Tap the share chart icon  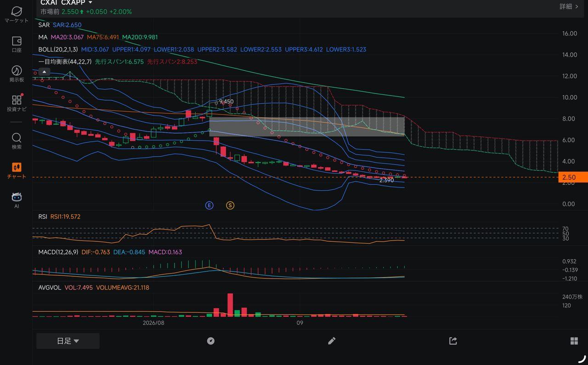pyautogui.click(x=453, y=341)
